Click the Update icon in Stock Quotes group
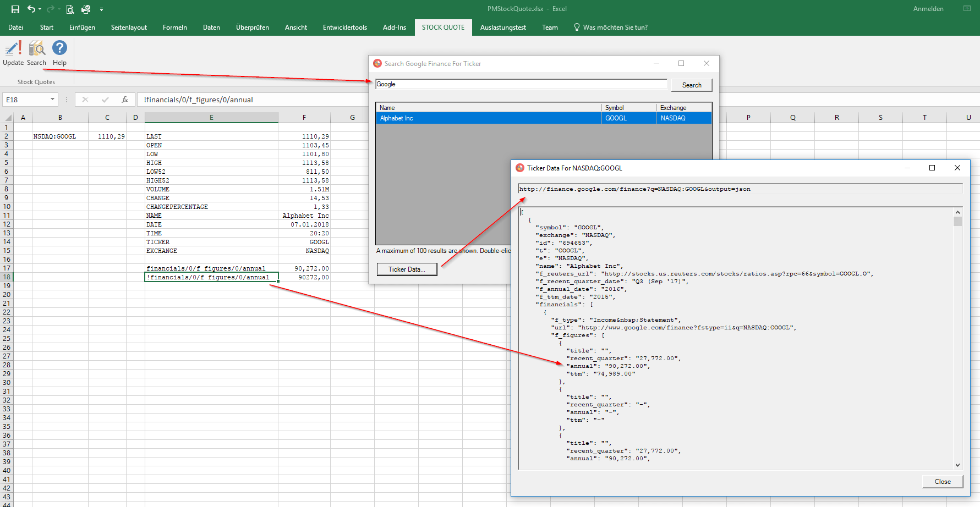This screenshot has width=980, height=507. 12,52
